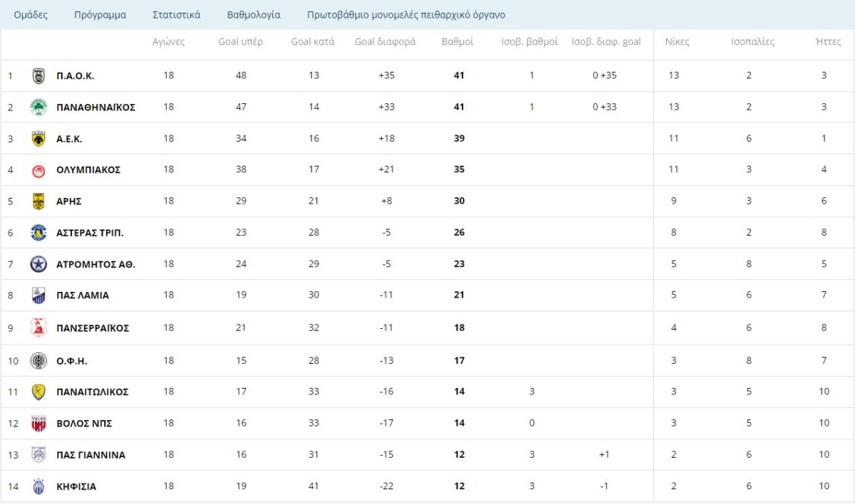This screenshot has height=504, width=855.
Task: Open the Π.Α.Ο.Κ. team name link
Action: [x=76, y=75]
